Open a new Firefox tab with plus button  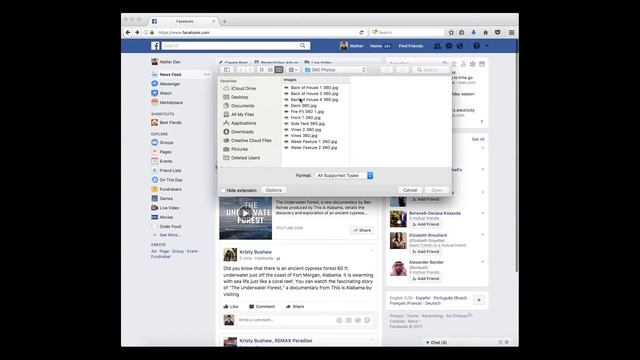[x=224, y=21]
